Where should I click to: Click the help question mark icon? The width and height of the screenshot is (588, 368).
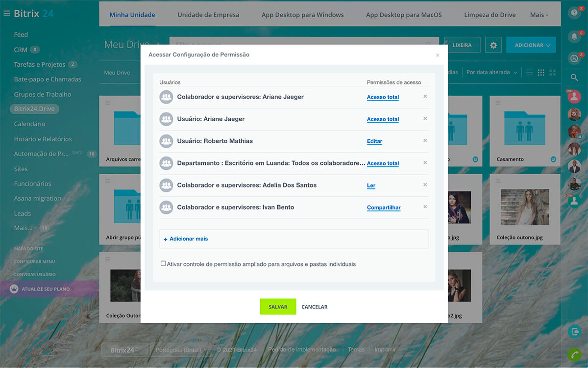574,13
